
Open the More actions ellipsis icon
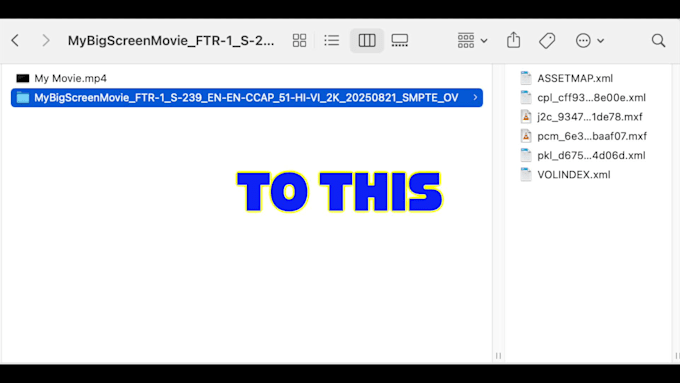tap(583, 40)
